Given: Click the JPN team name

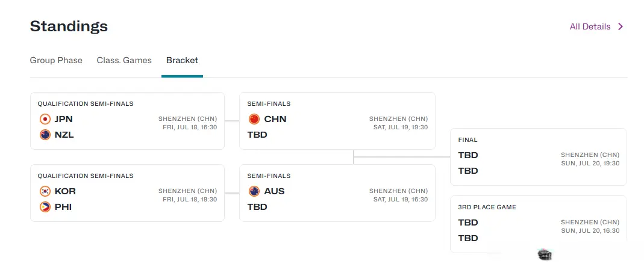Looking at the screenshot, I should tap(64, 119).
